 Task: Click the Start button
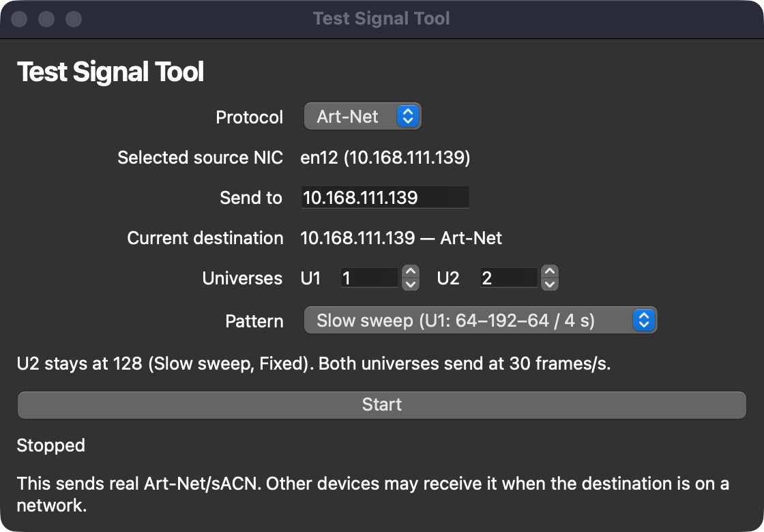click(x=381, y=405)
